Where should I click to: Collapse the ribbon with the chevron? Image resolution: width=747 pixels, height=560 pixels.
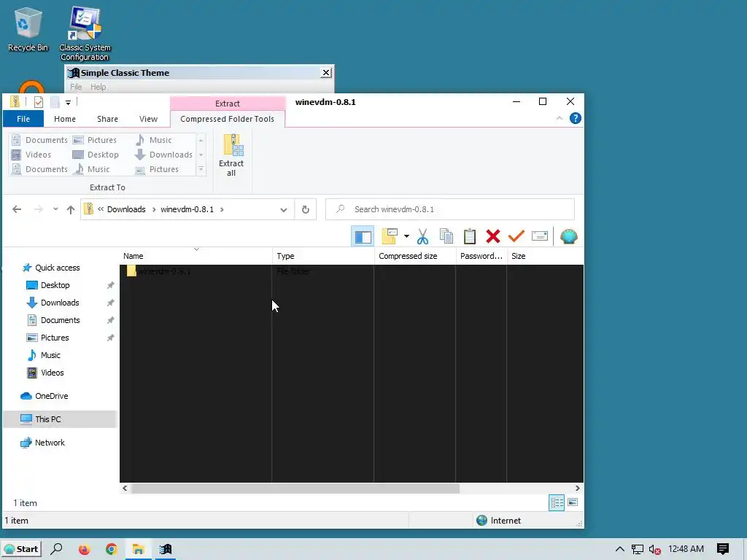(560, 118)
